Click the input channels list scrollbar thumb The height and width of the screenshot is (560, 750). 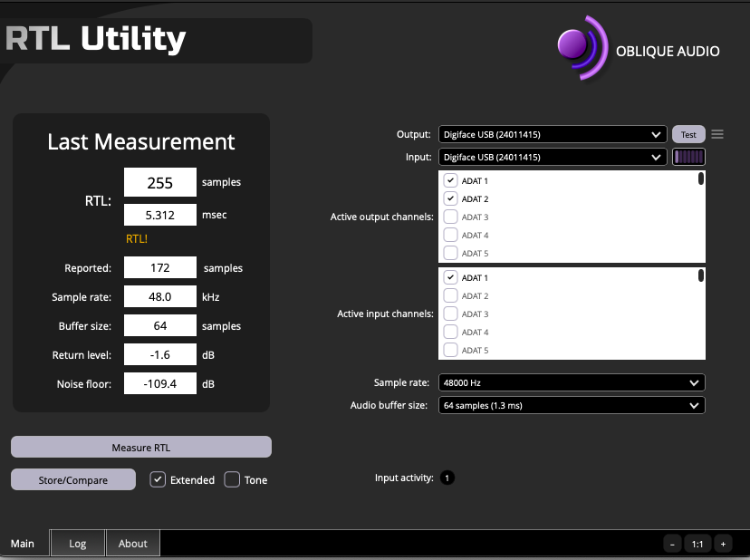tap(701, 275)
